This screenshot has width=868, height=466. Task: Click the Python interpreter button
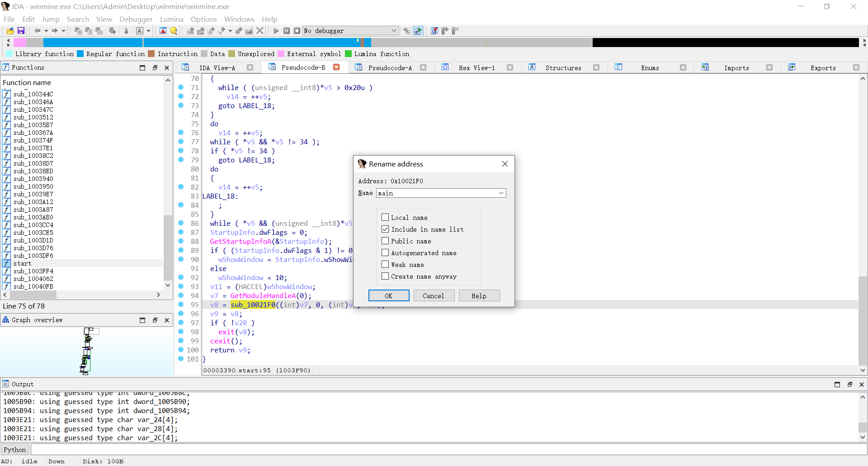(x=15, y=450)
